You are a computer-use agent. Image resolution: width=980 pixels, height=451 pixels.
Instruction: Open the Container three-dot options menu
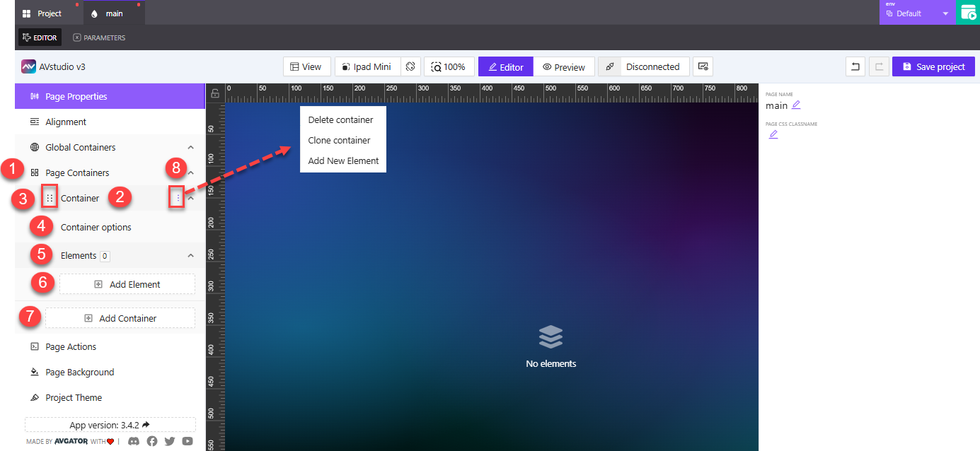pos(176,198)
